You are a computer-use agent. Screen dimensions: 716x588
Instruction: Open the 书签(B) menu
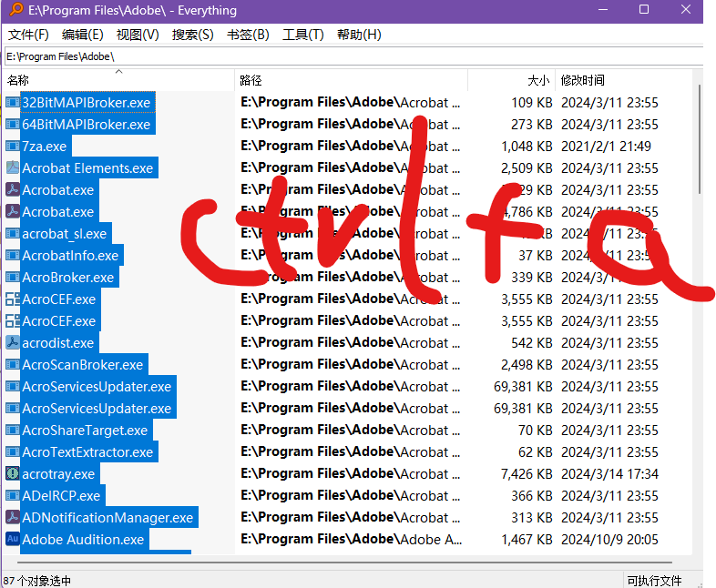[x=248, y=35]
